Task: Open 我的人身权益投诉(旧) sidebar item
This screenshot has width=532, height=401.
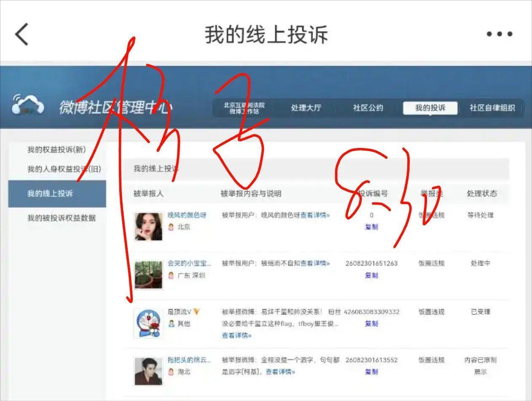Action: 64,169
